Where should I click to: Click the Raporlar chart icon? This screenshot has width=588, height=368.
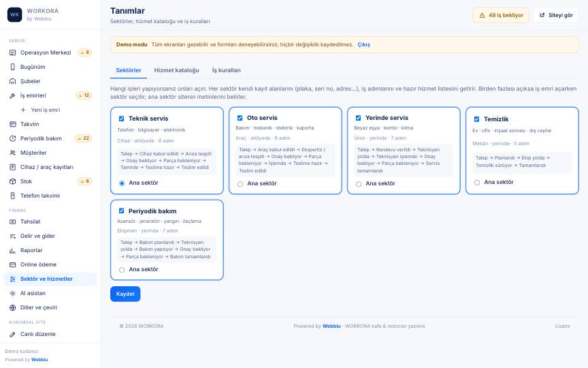pos(12,250)
